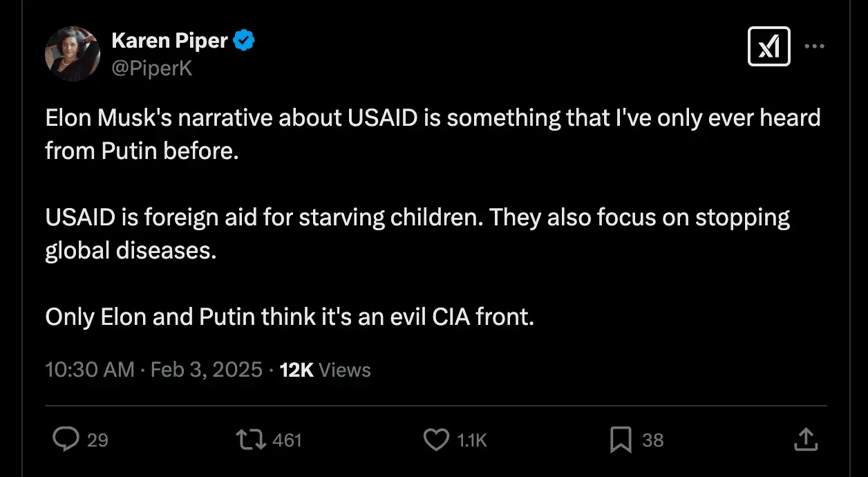
Task: Click the reply speech bubble icon
Action: click(66, 440)
